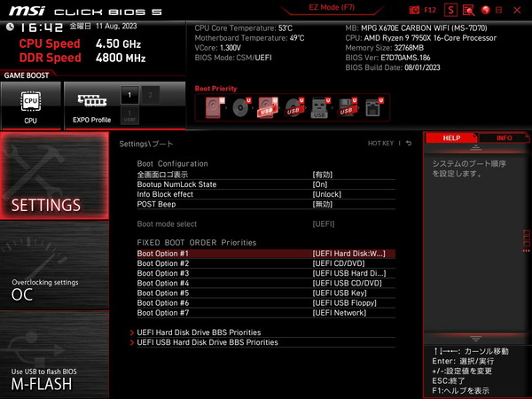Click the back arrow beside HOT KEY
The height and width of the screenshot is (399, 532).
(x=409, y=144)
